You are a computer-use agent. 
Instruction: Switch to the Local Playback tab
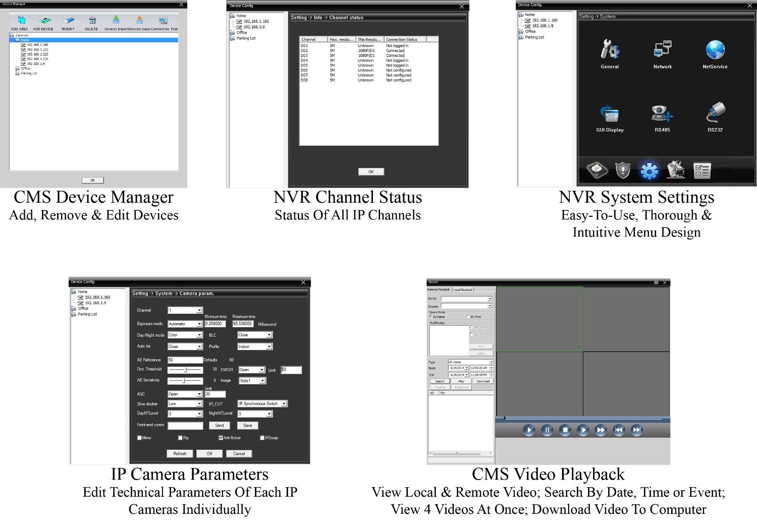463,290
